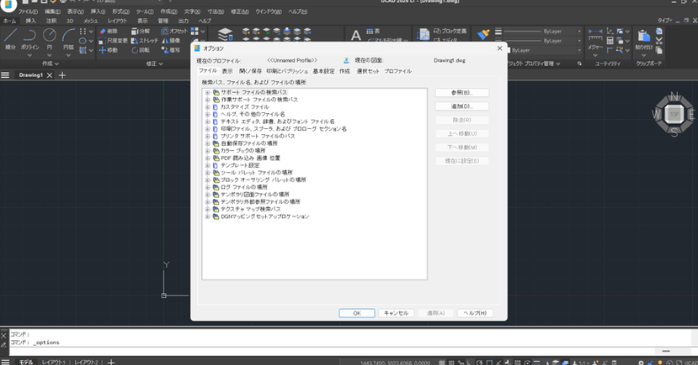Image resolution: width=698 pixels, height=365 pixels.
Task: Open the 開く/保存 tab
Action: (x=251, y=71)
